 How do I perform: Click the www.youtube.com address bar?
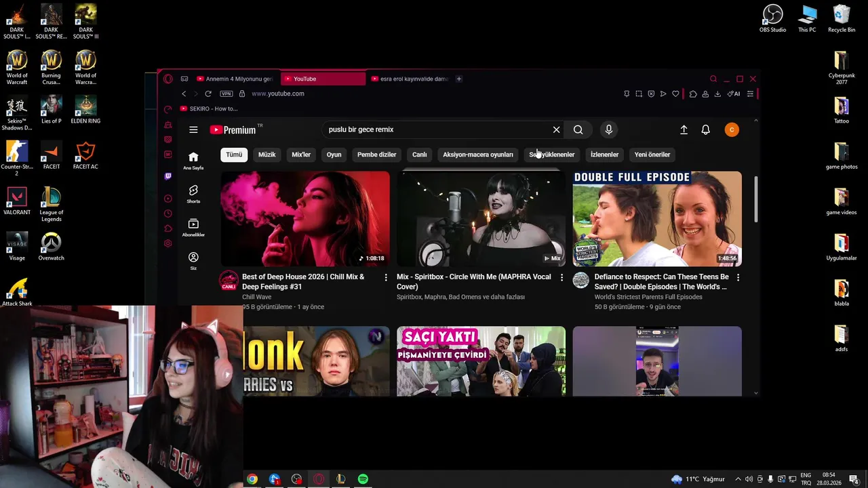[278, 94]
